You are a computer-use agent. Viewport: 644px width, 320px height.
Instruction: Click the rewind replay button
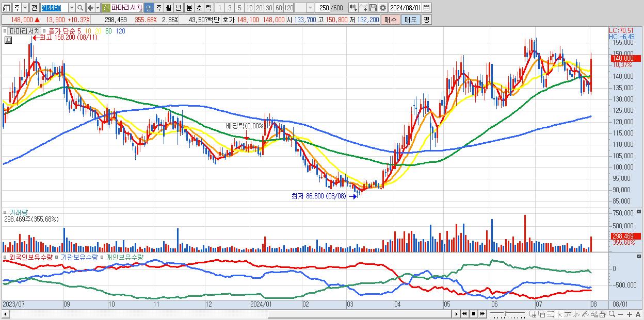464,314
